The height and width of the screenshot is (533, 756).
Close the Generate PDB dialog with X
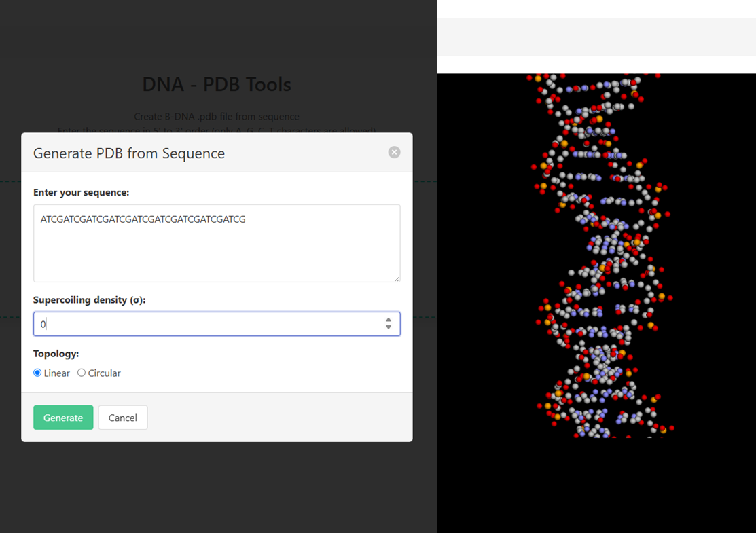pyautogui.click(x=394, y=152)
